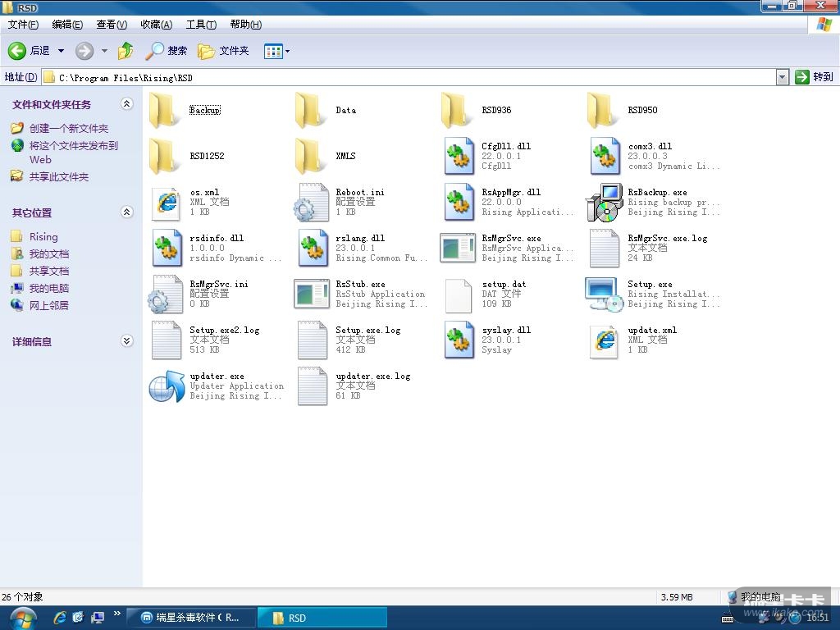
Task: Open the Views dropdown button
Action: [x=277, y=52]
